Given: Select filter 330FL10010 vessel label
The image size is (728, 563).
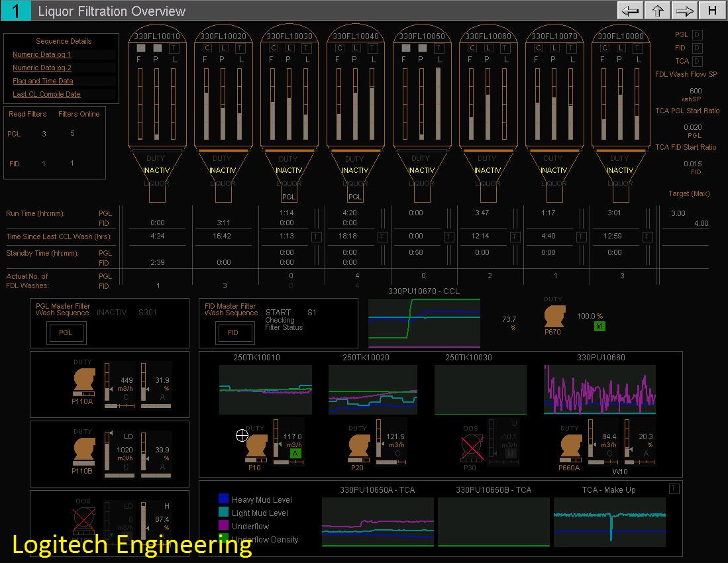Looking at the screenshot, I should point(157,36).
